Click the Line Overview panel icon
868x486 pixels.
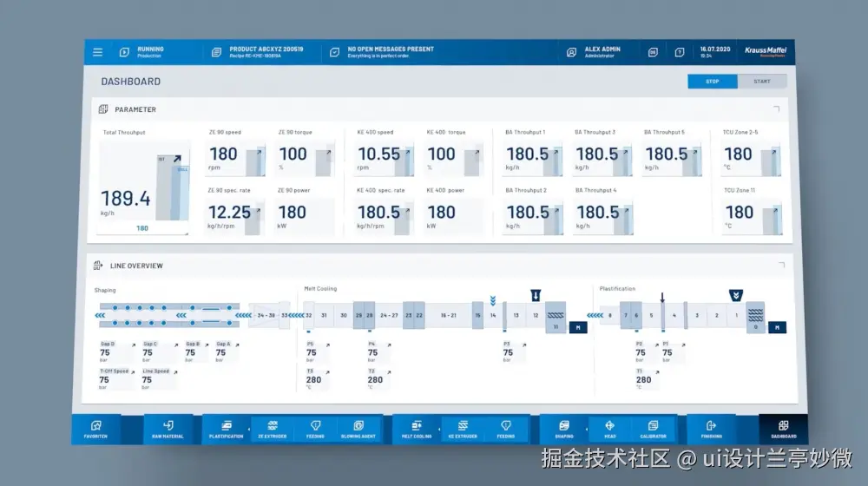point(98,266)
